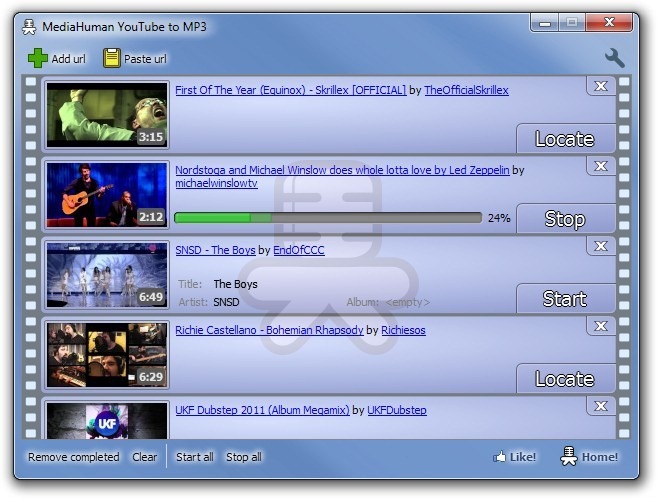The height and width of the screenshot is (499, 658).
Task: Click Clear in the bottom bar
Action: pyautogui.click(x=145, y=457)
